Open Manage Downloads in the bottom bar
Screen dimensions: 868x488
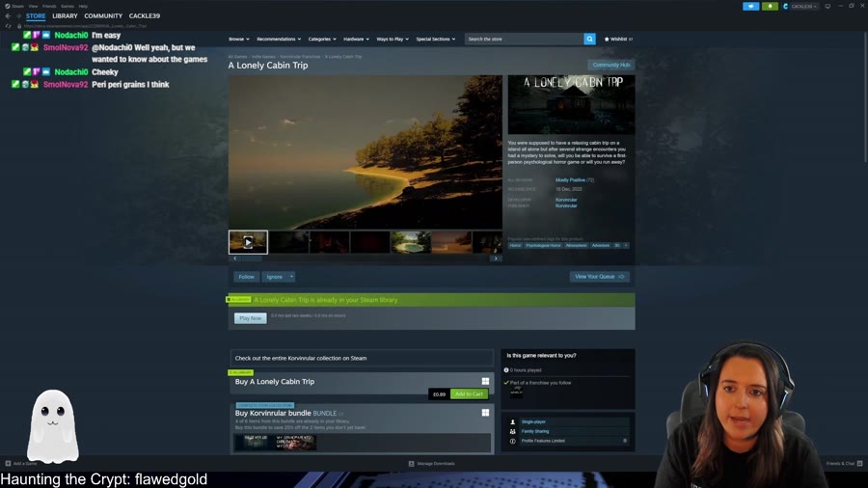432,464
